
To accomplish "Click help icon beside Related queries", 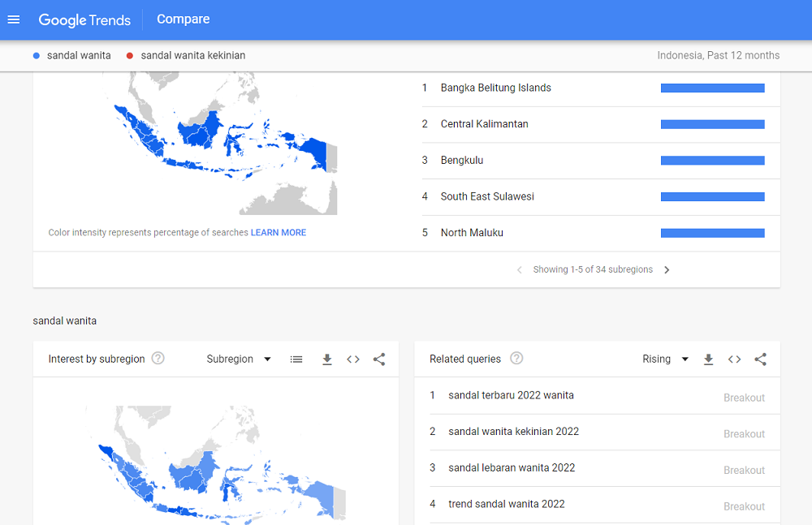I will [516, 359].
